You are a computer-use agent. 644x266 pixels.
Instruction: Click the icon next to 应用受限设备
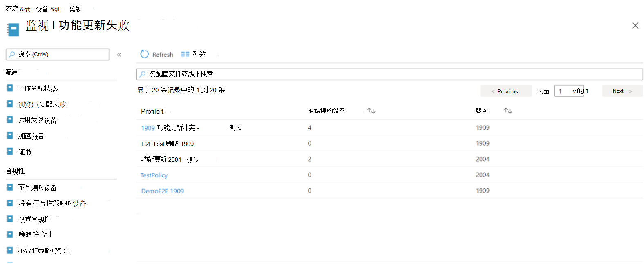click(x=10, y=120)
